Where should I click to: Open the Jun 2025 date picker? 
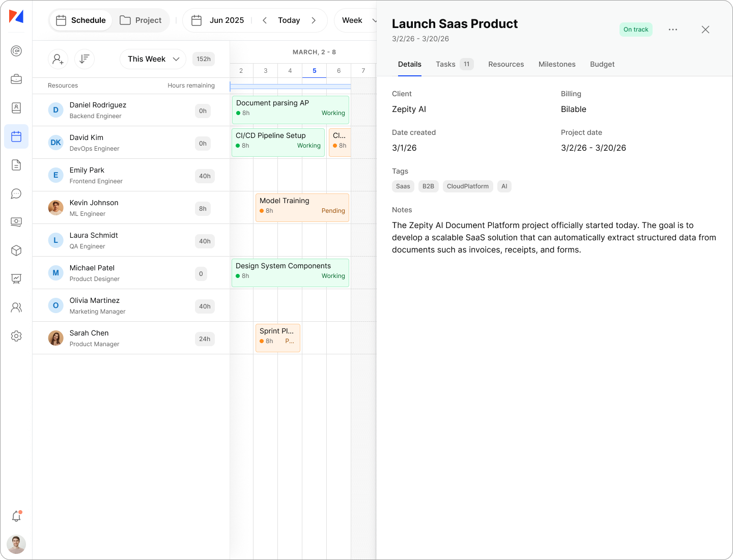(x=218, y=20)
